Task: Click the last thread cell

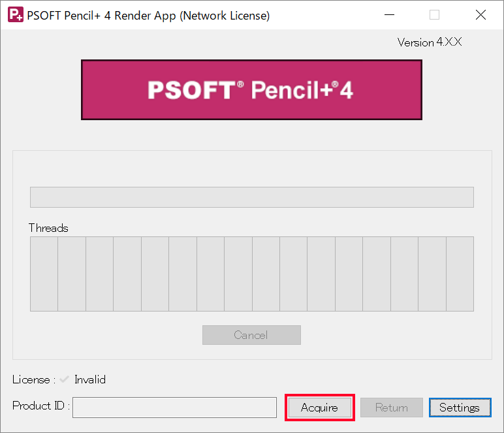Action: [x=460, y=274]
